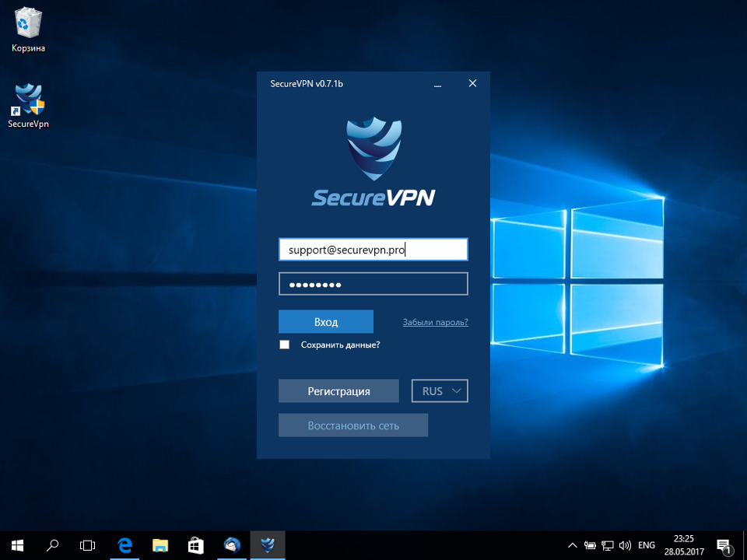Open the Recycle Bin desktop icon
The height and width of the screenshot is (560, 747).
29,30
